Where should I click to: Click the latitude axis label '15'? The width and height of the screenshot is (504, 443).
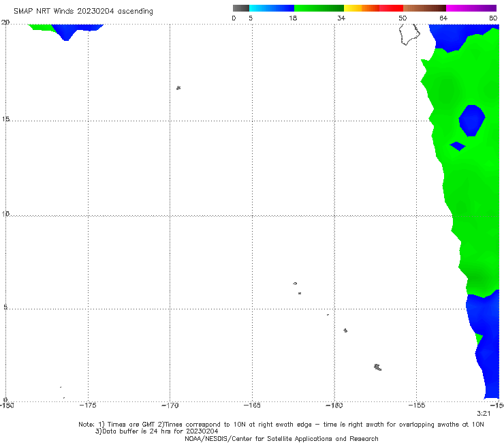[x=5, y=119]
